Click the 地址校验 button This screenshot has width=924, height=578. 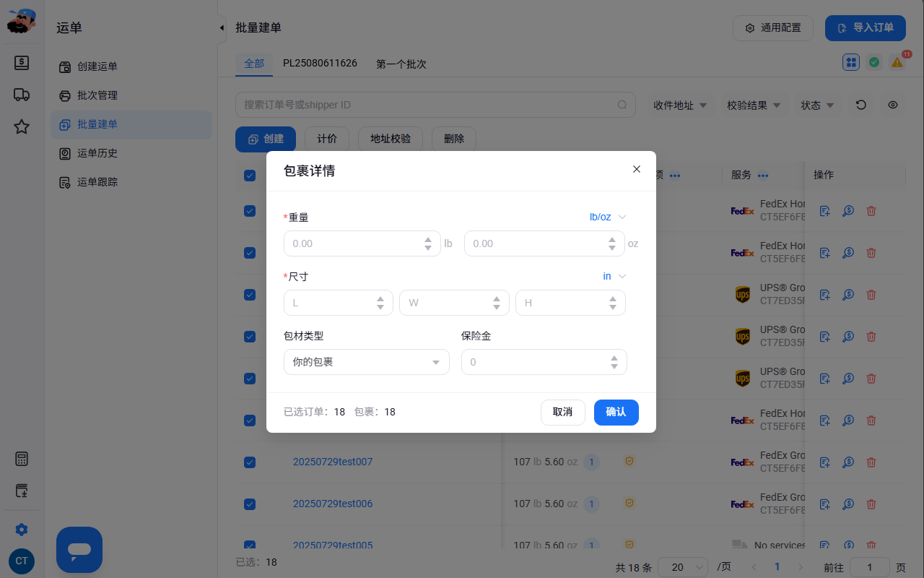coord(391,139)
